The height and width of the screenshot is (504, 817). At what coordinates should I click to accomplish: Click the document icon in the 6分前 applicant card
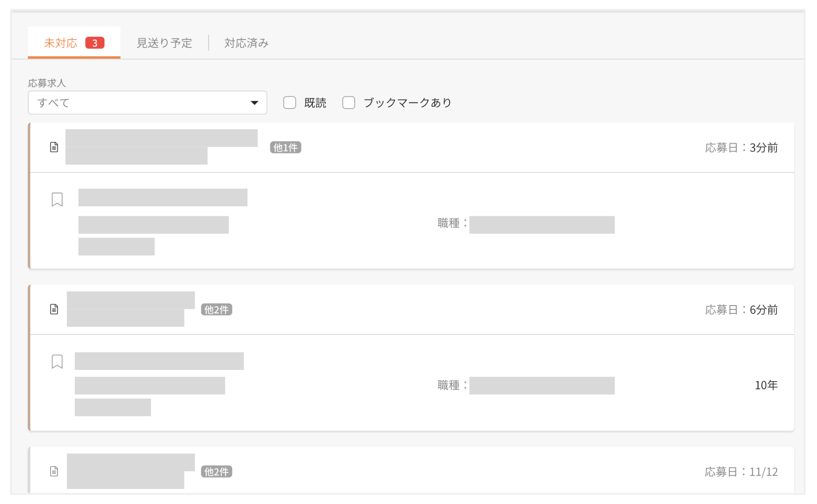point(54,309)
